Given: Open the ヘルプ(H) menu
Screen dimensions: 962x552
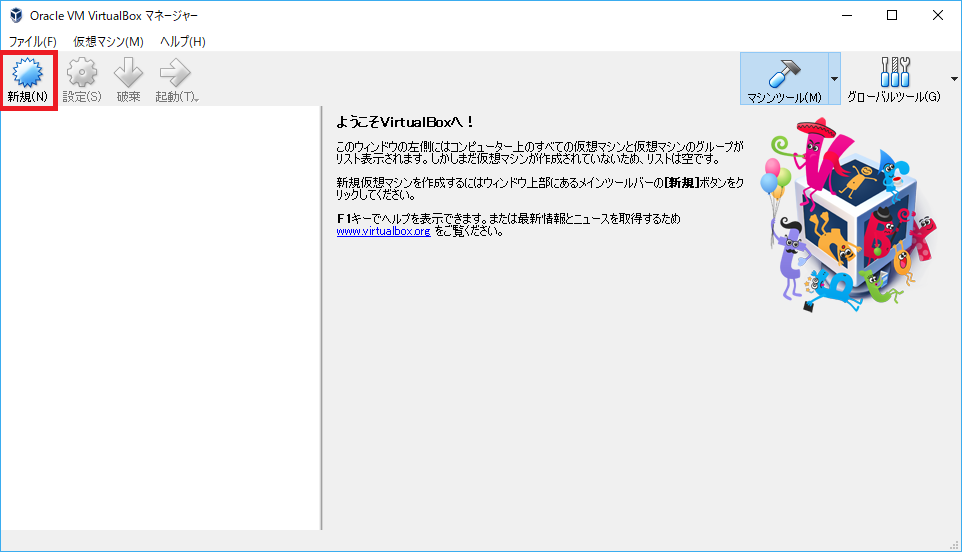Looking at the screenshot, I should click(183, 42).
